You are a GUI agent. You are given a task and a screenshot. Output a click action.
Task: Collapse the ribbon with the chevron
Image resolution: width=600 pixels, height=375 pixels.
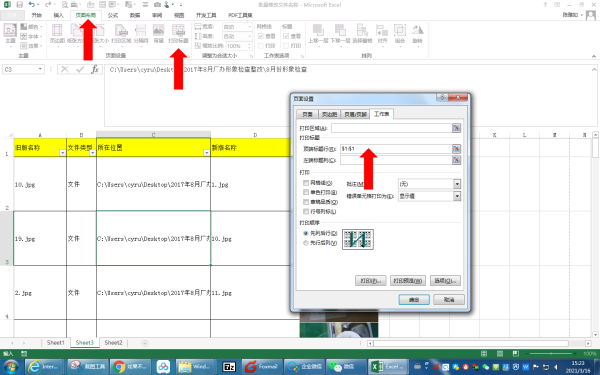593,56
